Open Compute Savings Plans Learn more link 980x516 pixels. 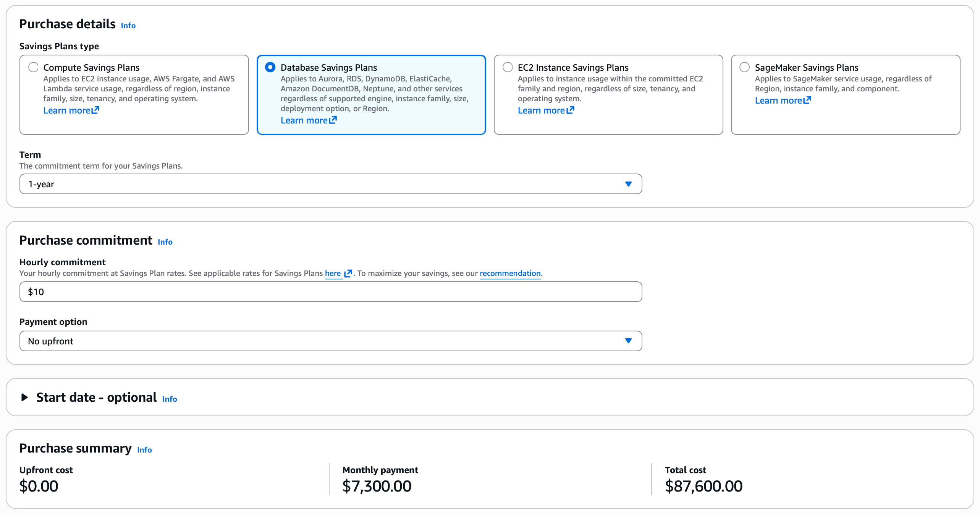pyautogui.click(x=67, y=110)
